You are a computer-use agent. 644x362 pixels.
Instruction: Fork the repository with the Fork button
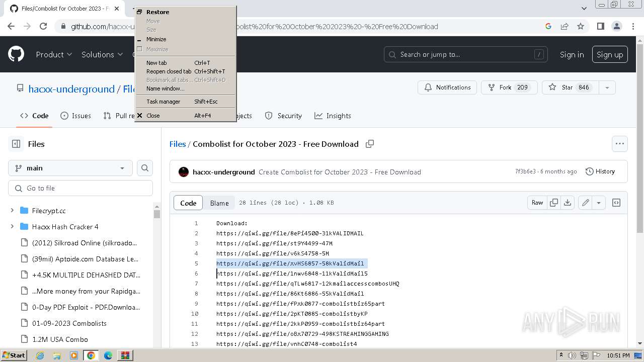(509, 87)
